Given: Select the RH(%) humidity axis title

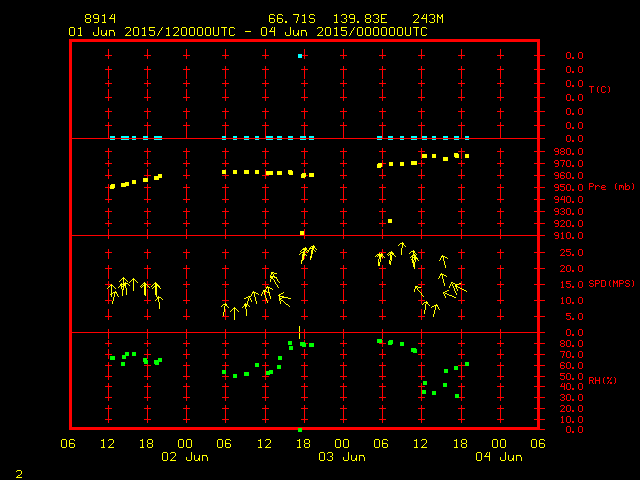Looking at the screenshot, I should [602, 380].
